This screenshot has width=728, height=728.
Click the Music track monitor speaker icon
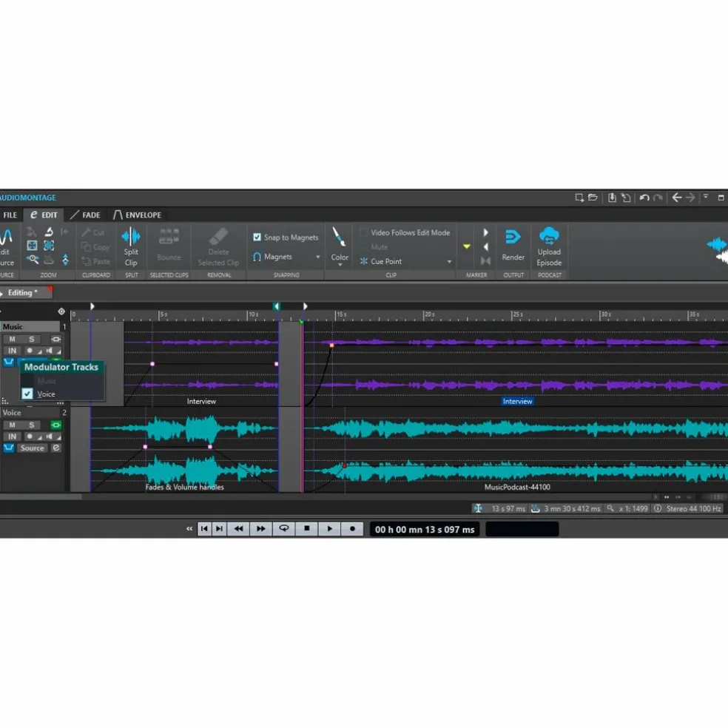tap(49, 351)
